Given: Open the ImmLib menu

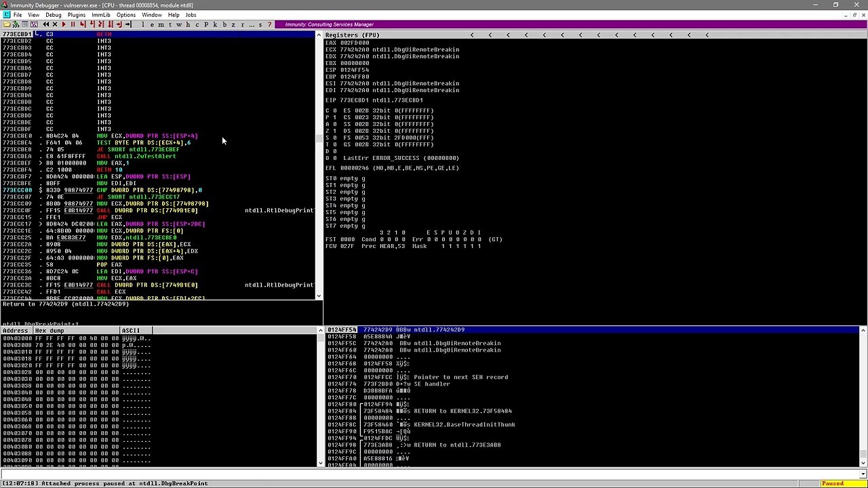Looking at the screenshot, I should pyautogui.click(x=100, y=15).
